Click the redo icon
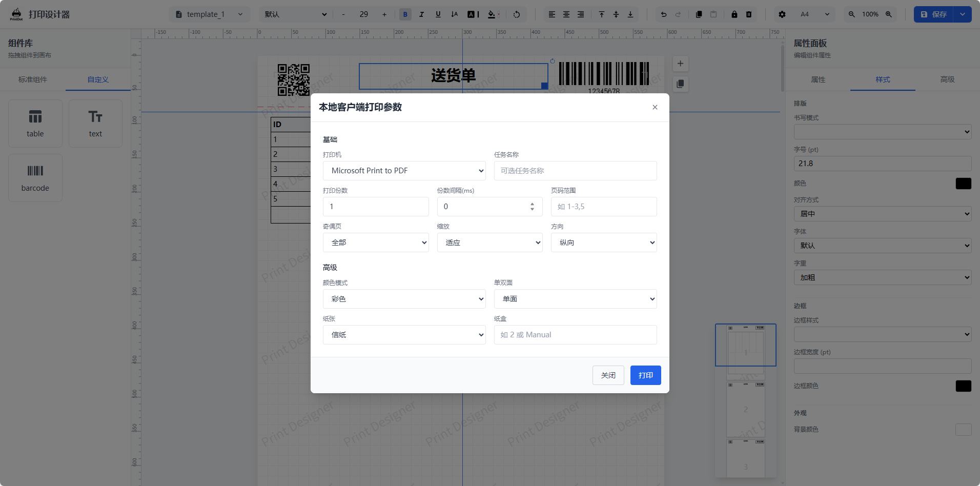Image resolution: width=980 pixels, height=486 pixels. point(678,14)
